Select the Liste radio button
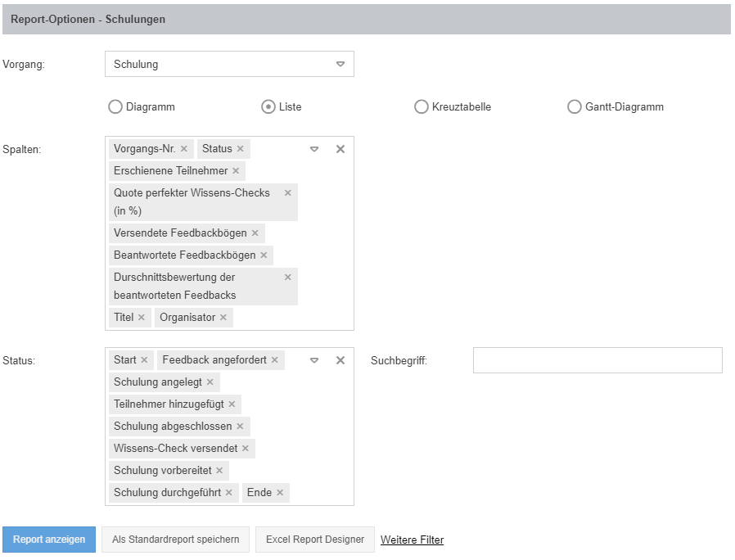 (x=268, y=106)
